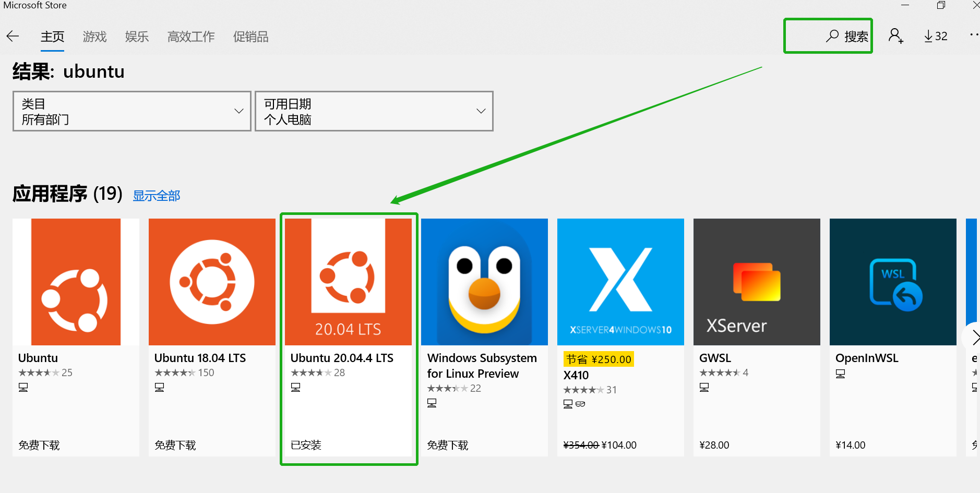Expand the 类目 所有部门 category dropdown
This screenshot has height=493, width=980.
(132, 111)
